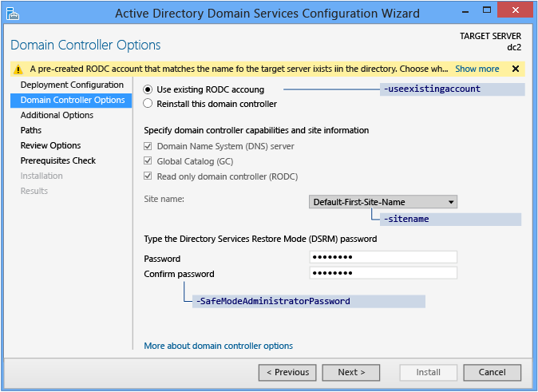Click the wizard title bar text
This screenshot has height=392, width=538.
click(267, 14)
